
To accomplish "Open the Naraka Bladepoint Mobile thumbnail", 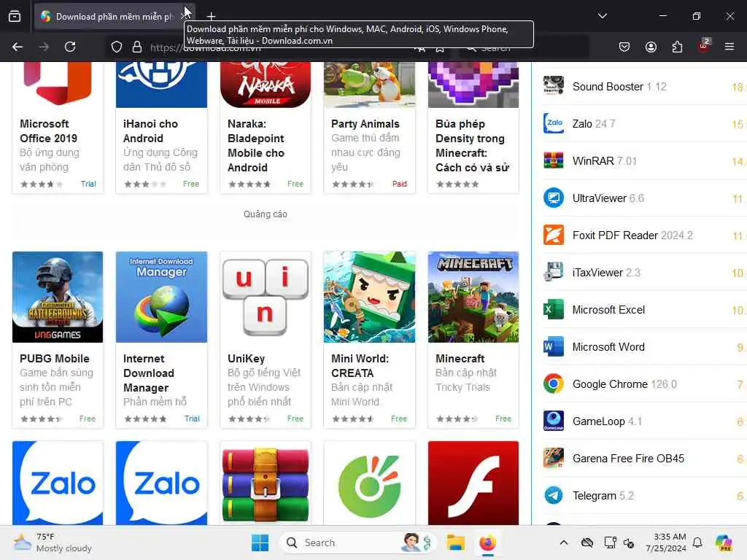I will pos(266,85).
